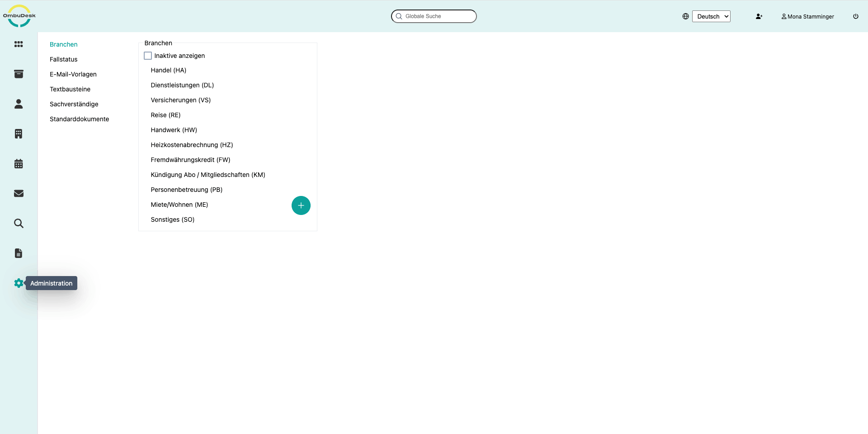Open the document icon in sidebar
868x434 pixels.
click(19, 253)
